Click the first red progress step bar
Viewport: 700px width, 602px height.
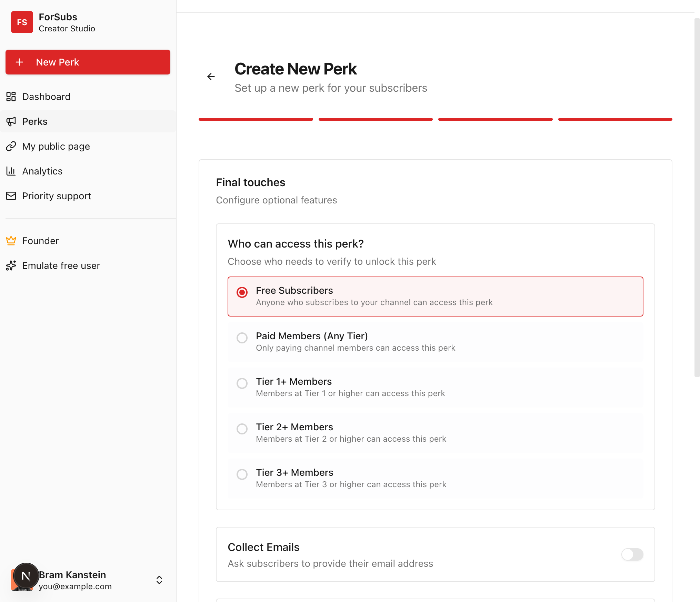pyautogui.click(x=256, y=119)
